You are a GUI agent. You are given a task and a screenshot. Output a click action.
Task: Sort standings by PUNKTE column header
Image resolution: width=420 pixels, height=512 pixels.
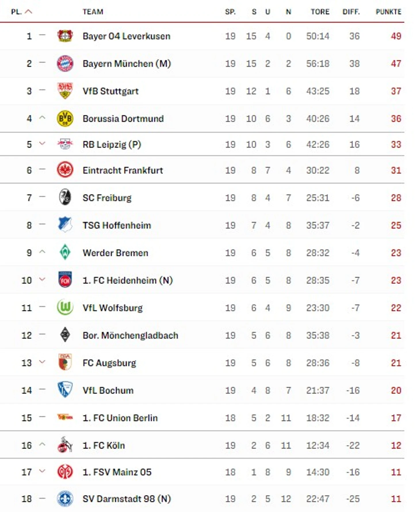(388, 12)
